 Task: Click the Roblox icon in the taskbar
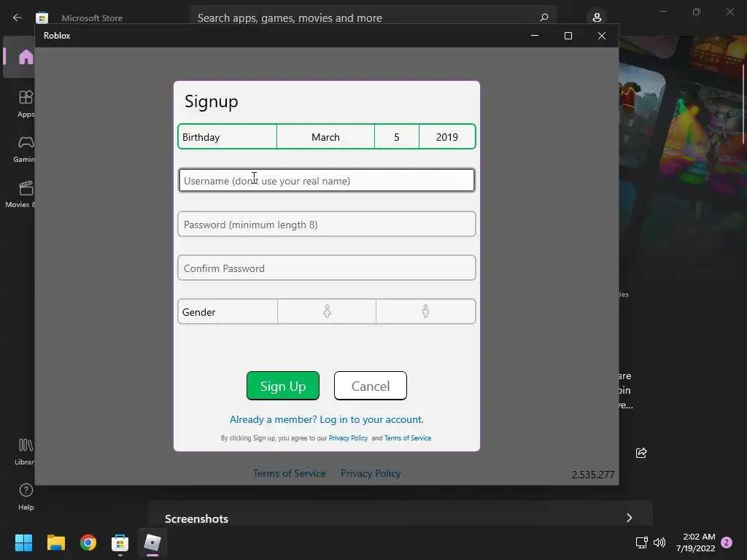[152, 542]
